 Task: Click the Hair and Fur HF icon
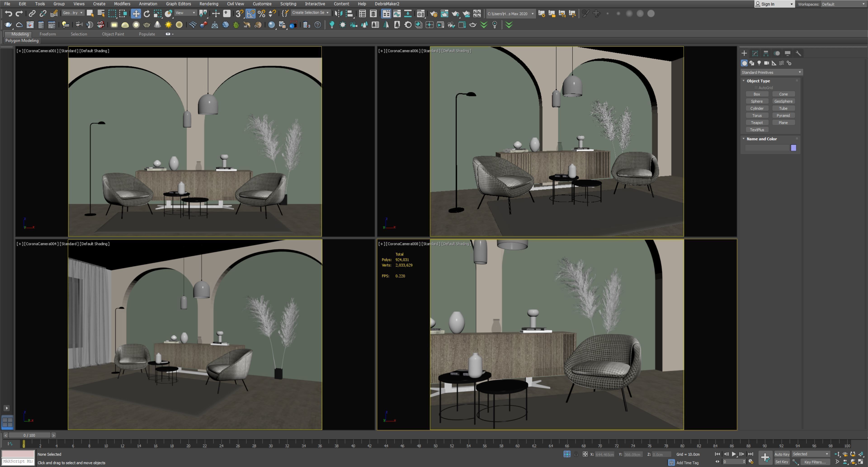click(247, 25)
